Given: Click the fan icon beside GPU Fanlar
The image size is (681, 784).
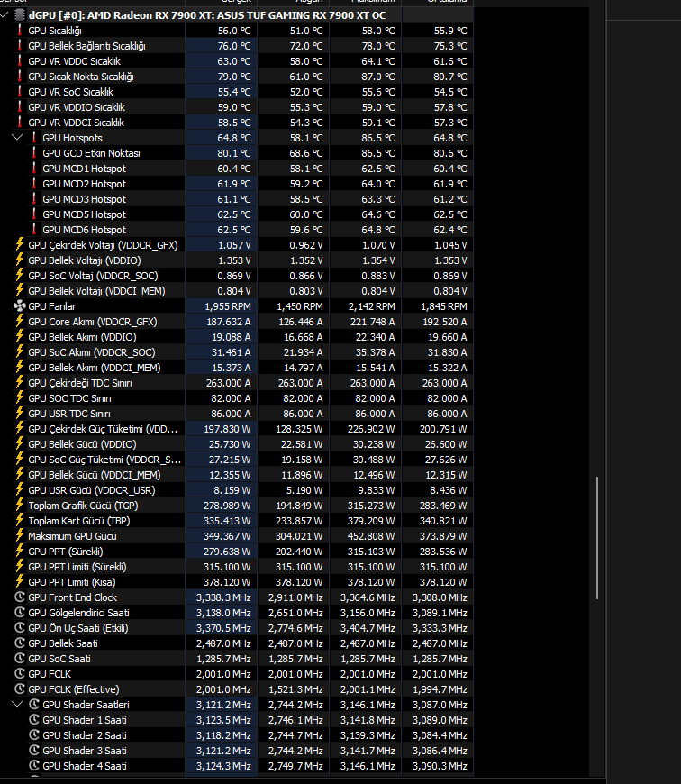Looking at the screenshot, I should [20, 306].
